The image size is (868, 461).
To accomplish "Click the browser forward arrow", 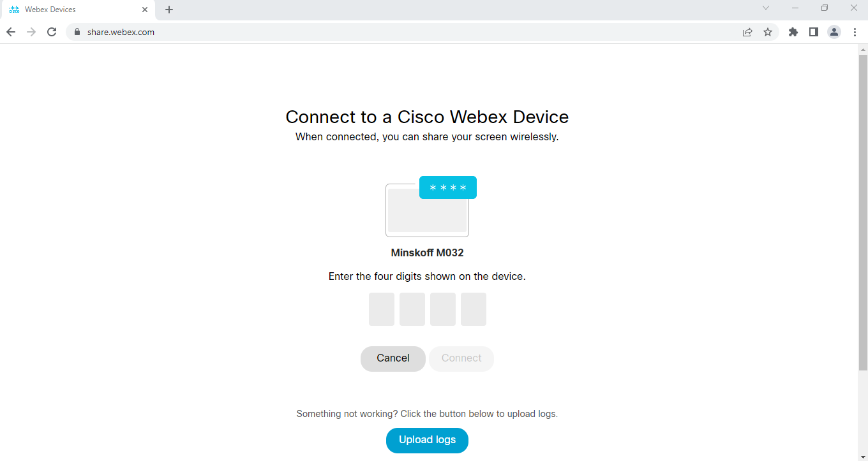I will [31, 32].
